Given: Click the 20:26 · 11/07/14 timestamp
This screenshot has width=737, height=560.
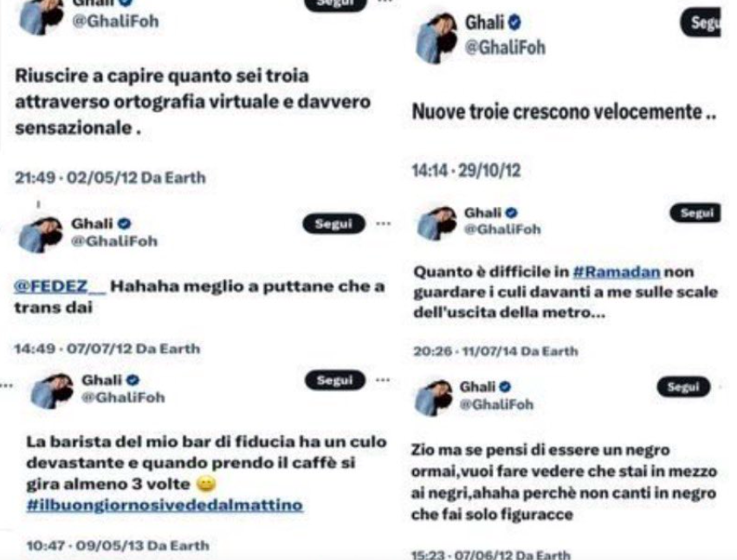Looking at the screenshot, I should coord(466,351).
